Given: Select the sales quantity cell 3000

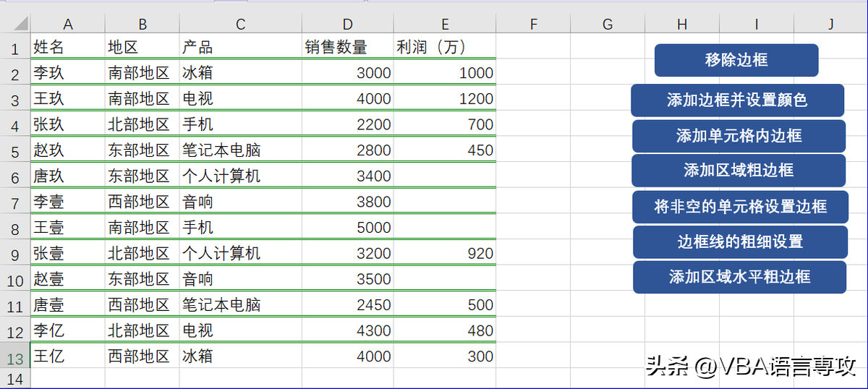Looking at the screenshot, I should coord(347,73).
